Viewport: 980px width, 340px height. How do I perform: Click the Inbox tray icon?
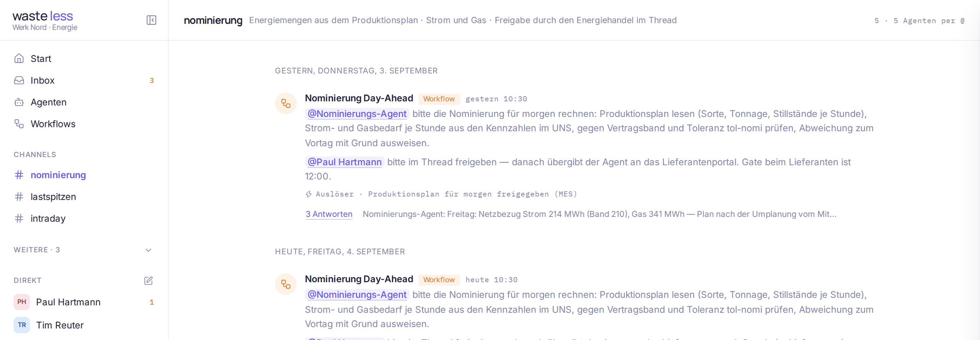pos(19,80)
